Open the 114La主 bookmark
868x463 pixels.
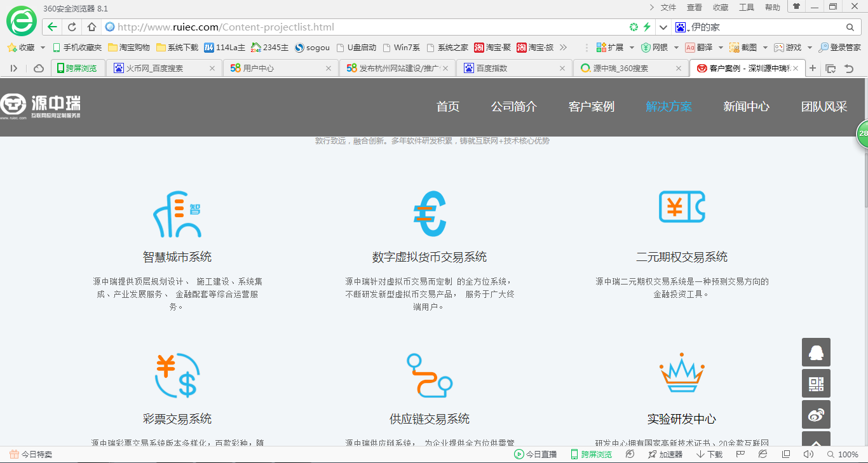[224, 48]
